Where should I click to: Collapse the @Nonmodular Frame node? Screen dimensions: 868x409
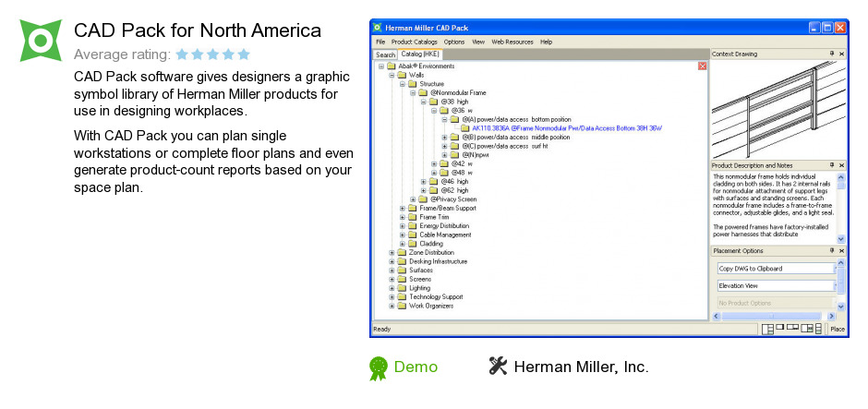pyautogui.click(x=413, y=93)
